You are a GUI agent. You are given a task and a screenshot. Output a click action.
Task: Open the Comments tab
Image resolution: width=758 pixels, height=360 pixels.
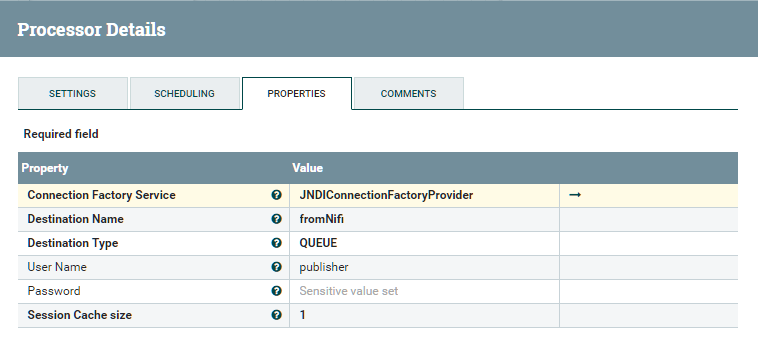[x=408, y=93]
